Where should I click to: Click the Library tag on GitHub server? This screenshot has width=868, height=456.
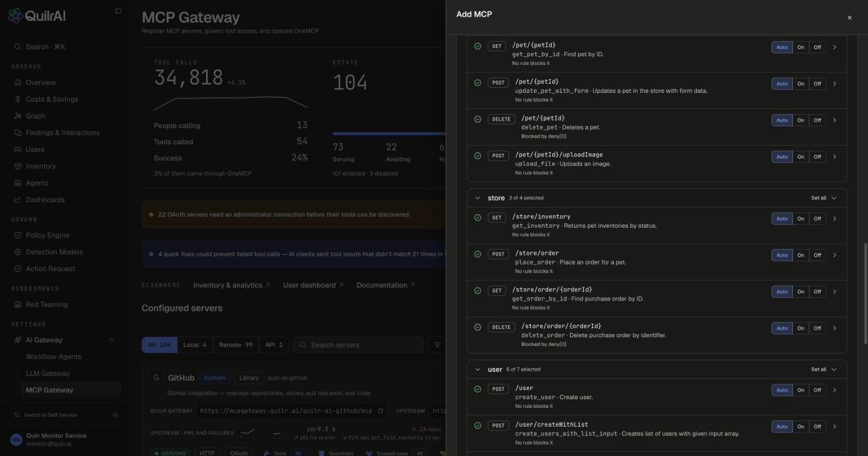pos(249,378)
